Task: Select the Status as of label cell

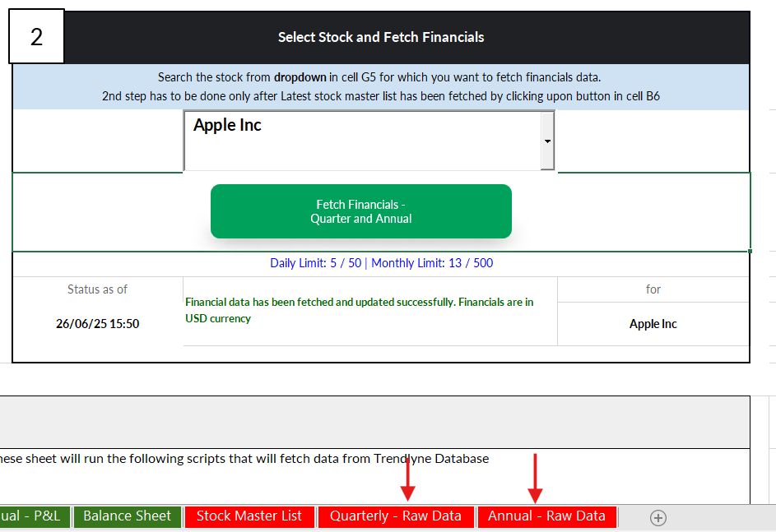Action: (97, 289)
